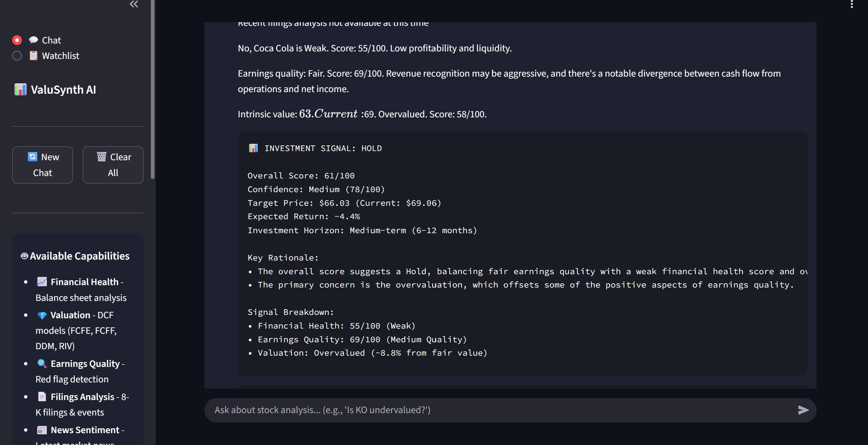The width and height of the screenshot is (868, 445).
Task: Click the Filings Analysis document icon
Action: pyautogui.click(x=42, y=396)
